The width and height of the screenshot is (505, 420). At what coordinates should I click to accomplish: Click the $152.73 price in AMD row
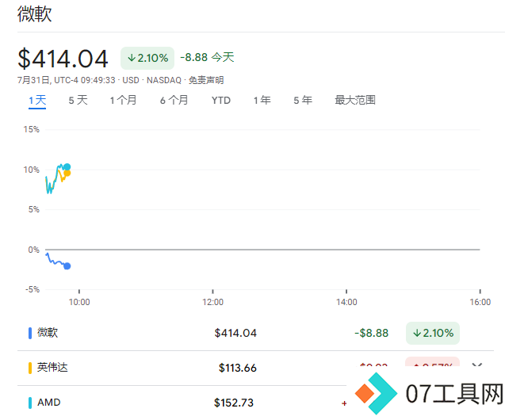point(234,403)
